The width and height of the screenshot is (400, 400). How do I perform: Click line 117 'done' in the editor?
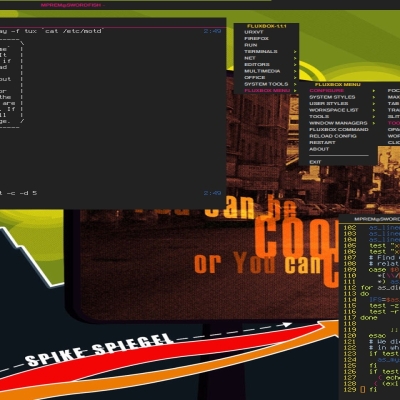click(369, 318)
